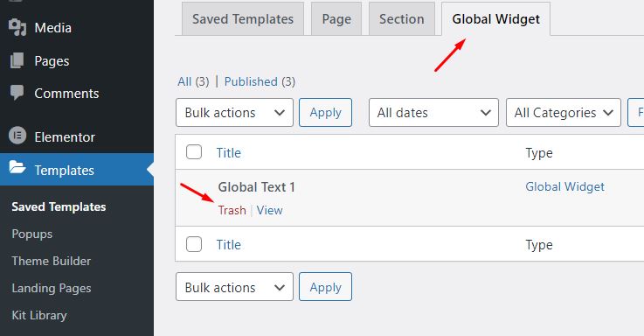Open the Pages menu label
The width and height of the screenshot is (644, 336).
52,61
